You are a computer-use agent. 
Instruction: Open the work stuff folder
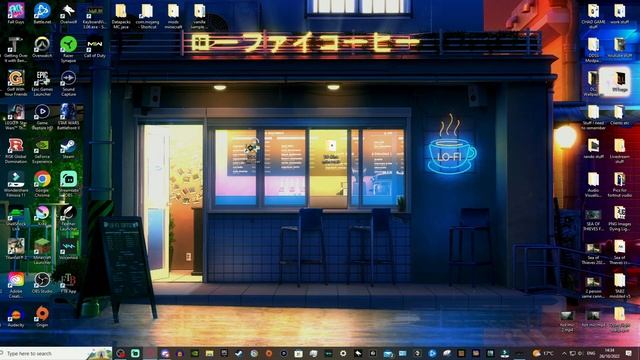[619, 13]
